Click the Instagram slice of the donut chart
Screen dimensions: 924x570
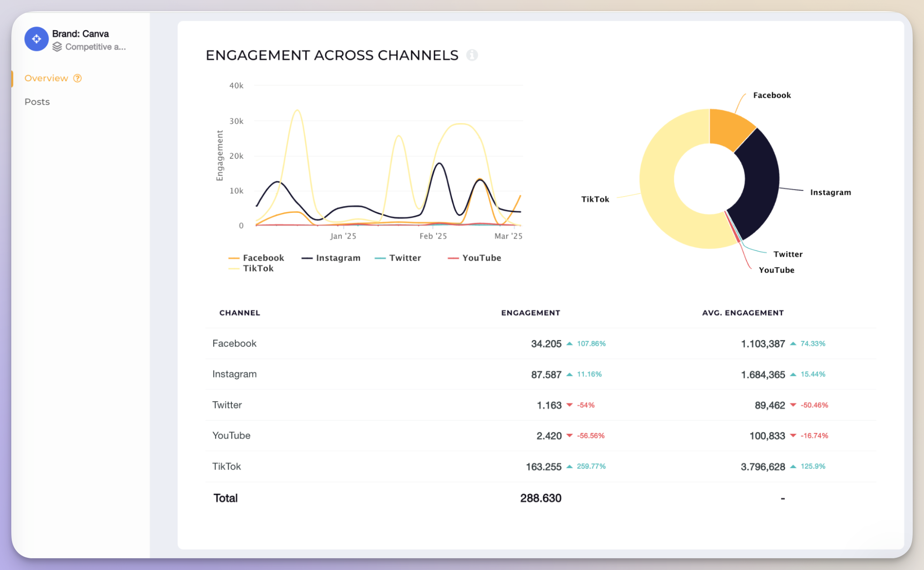pyautogui.click(x=762, y=185)
